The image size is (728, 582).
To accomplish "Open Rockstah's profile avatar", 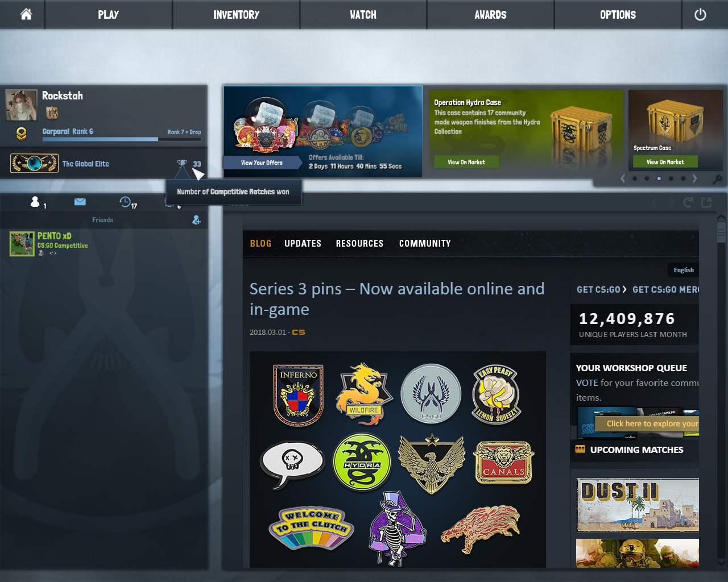I will (21, 105).
